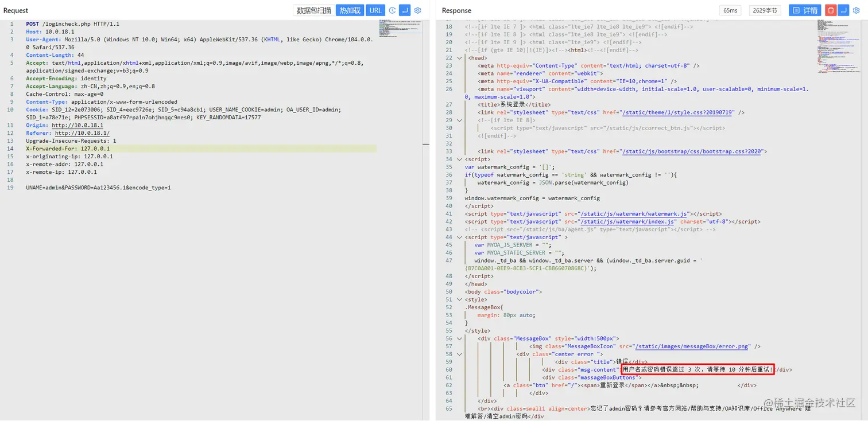Viewport: 868px width, 421px height.
Task: Collapse the <script> block at line 34
Action: 459,159
